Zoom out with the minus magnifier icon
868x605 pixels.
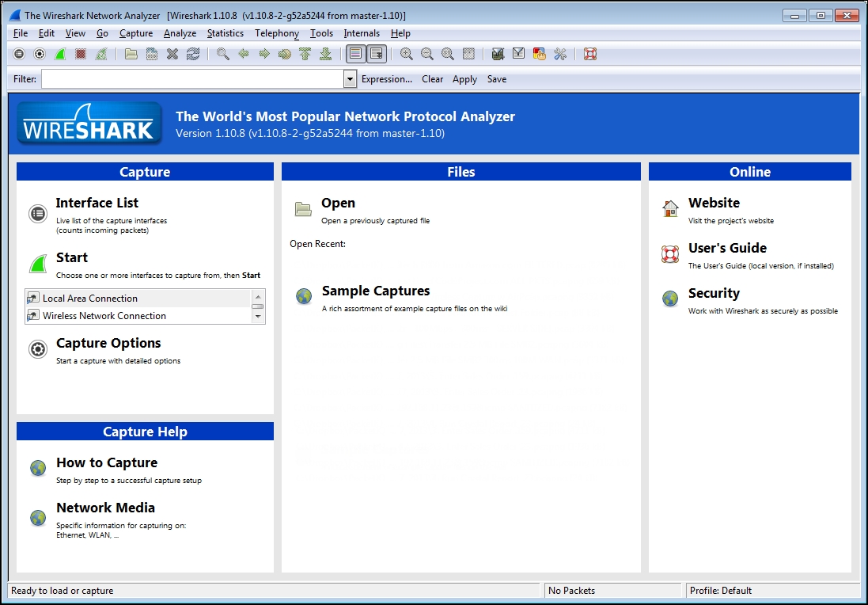coord(426,54)
